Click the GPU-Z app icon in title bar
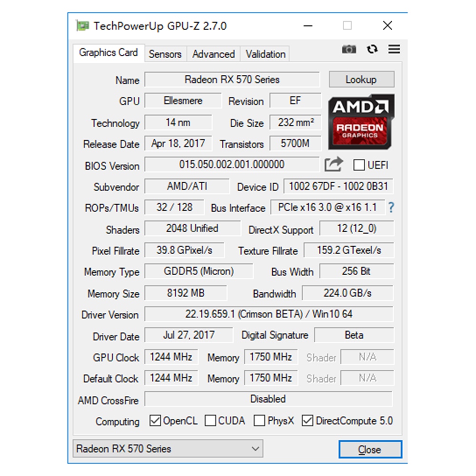This screenshot has height=476, width=476. click(82, 26)
